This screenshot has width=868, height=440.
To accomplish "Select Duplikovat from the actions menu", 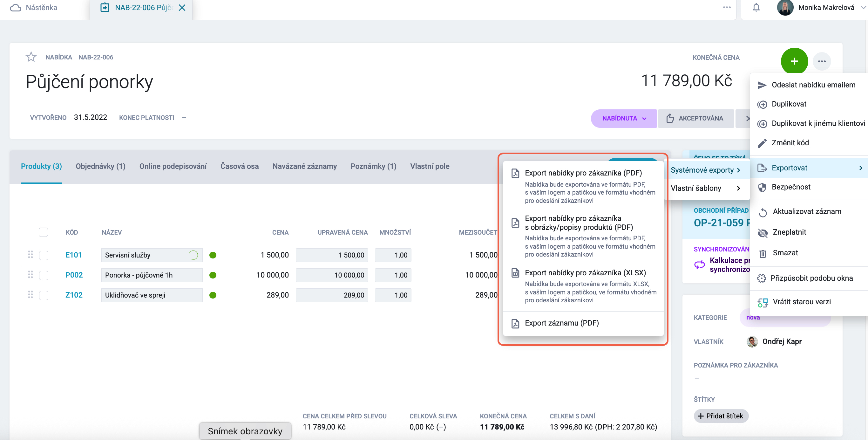I will [789, 104].
